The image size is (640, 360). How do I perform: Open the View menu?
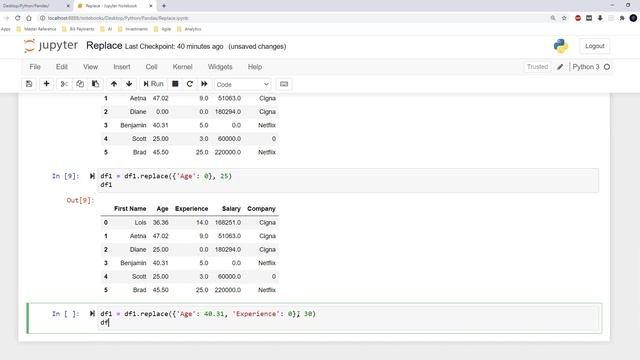pos(90,67)
